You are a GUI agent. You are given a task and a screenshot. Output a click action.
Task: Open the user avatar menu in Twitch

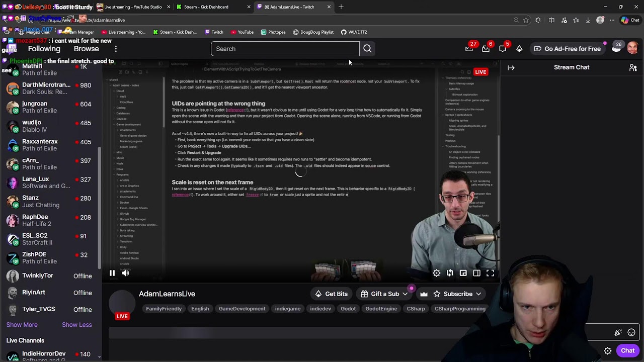click(x=632, y=48)
